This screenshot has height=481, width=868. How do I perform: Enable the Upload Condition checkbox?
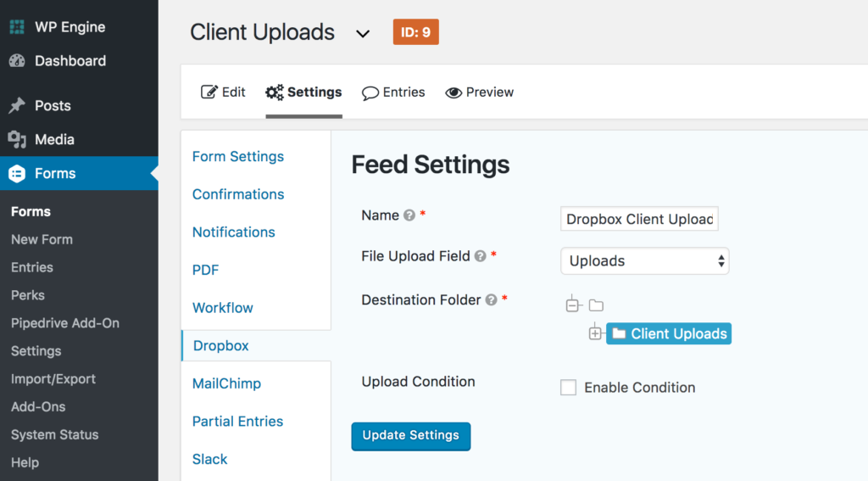click(568, 388)
